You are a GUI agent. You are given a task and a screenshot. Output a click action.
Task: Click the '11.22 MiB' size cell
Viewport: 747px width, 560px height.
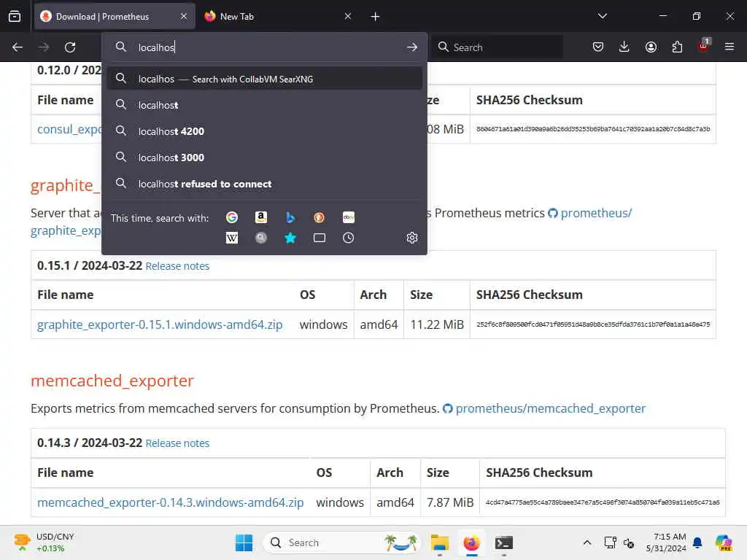click(437, 324)
